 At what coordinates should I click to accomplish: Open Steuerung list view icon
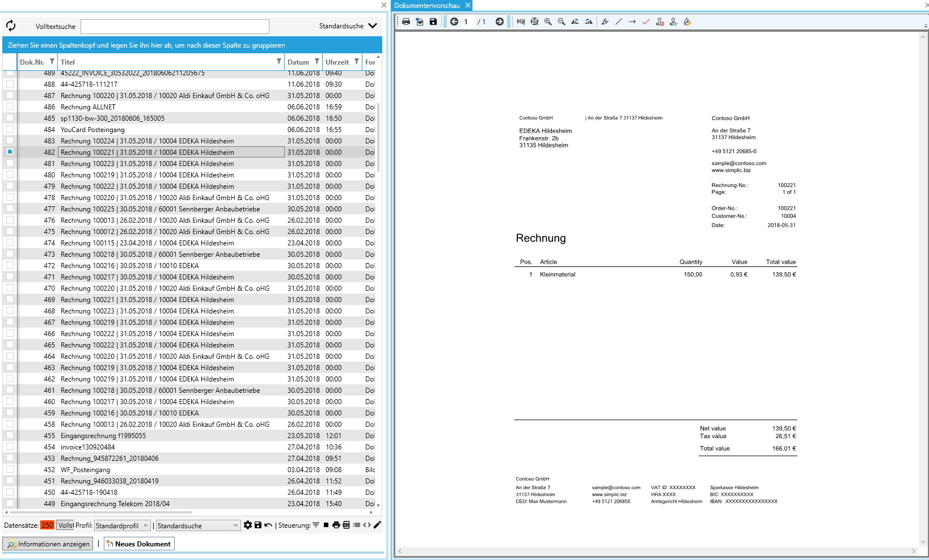point(357,525)
